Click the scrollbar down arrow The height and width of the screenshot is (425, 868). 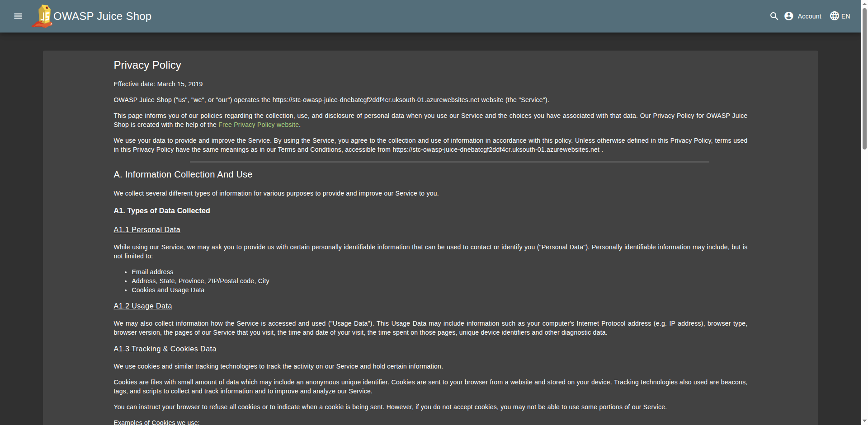click(x=864, y=422)
